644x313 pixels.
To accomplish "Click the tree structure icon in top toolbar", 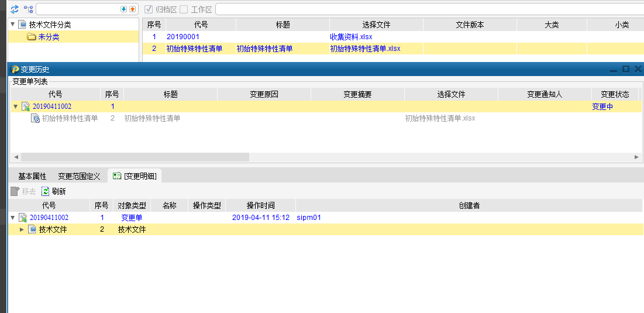I will [28, 9].
